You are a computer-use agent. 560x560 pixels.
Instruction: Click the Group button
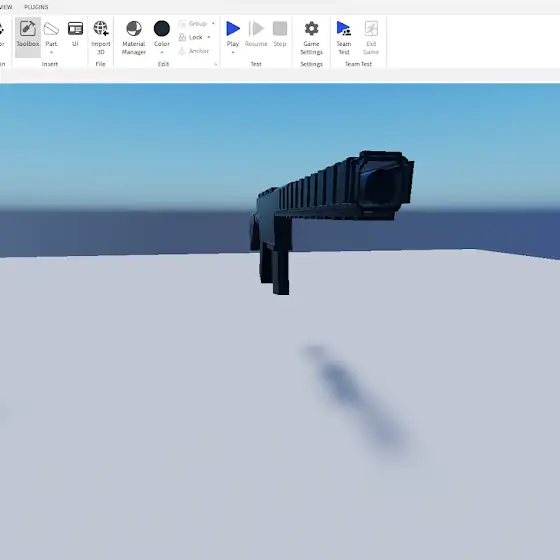tap(193, 24)
